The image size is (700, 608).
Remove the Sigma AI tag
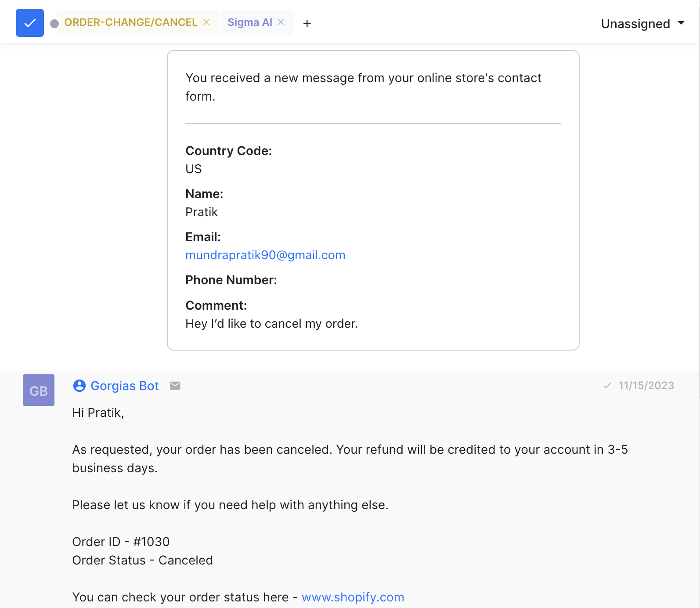click(281, 22)
